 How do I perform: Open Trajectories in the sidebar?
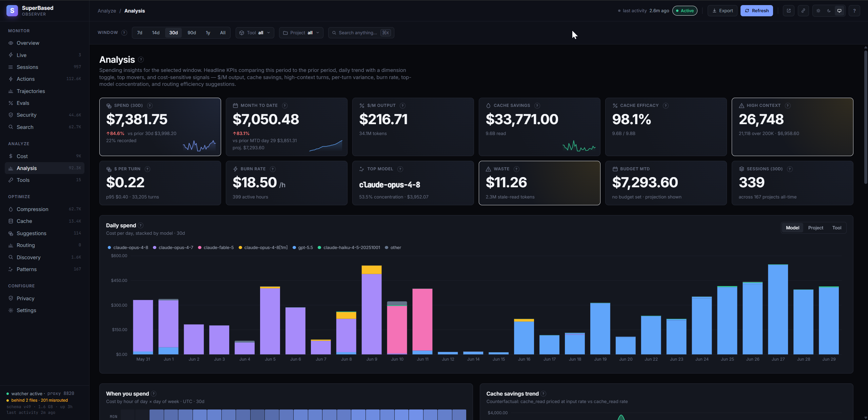(44, 91)
